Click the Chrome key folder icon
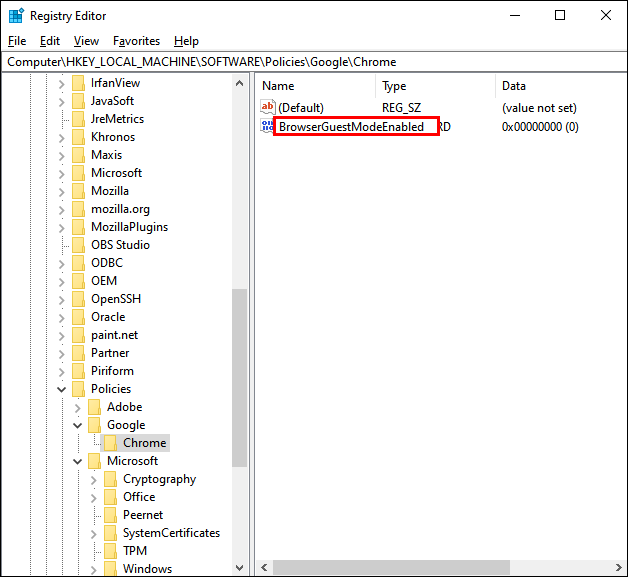The width and height of the screenshot is (628, 577). 110,443
